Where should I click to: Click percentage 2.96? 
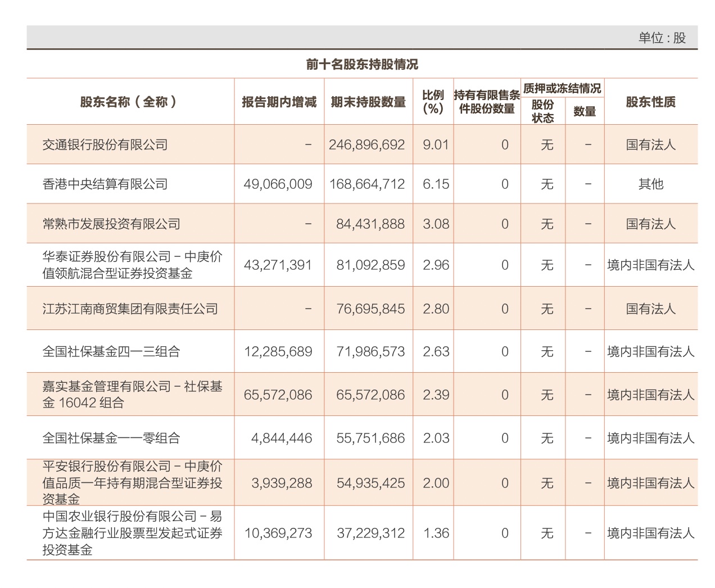tap(436, 265)
